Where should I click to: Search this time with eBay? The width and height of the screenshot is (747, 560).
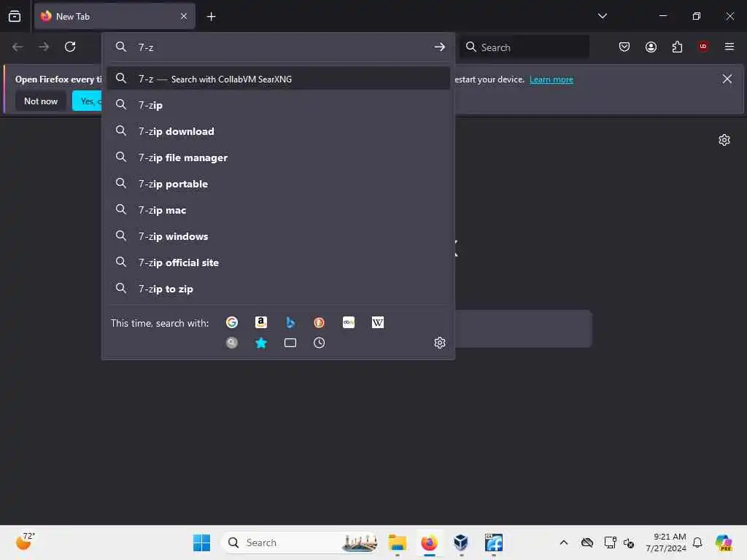348,322
